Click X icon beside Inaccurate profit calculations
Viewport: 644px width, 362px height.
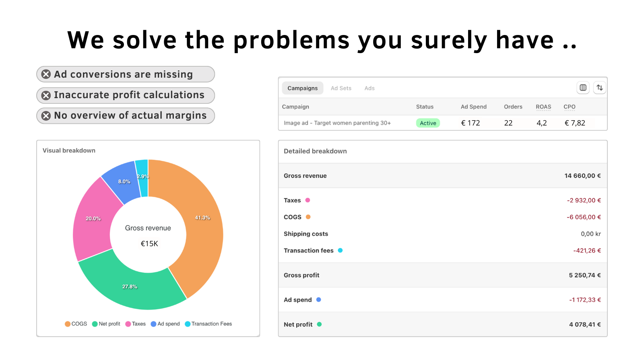pyautogui.click(x=46, y=95)
